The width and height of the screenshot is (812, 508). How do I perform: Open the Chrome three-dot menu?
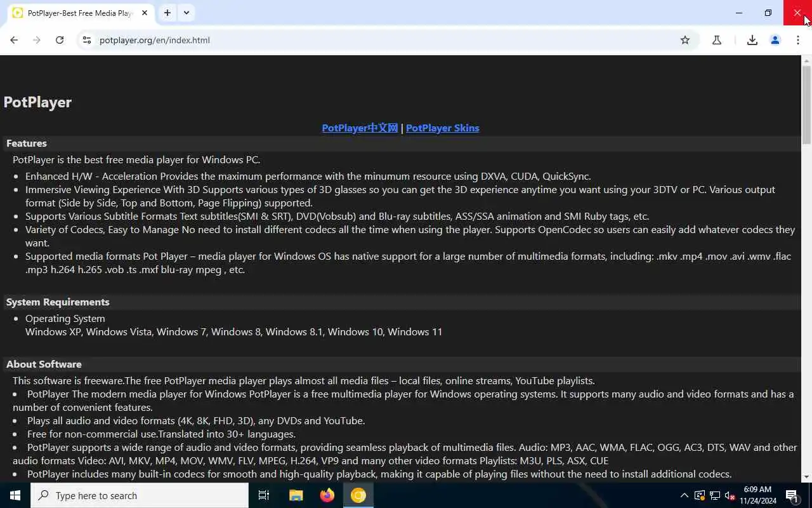[x=798, y=40]
